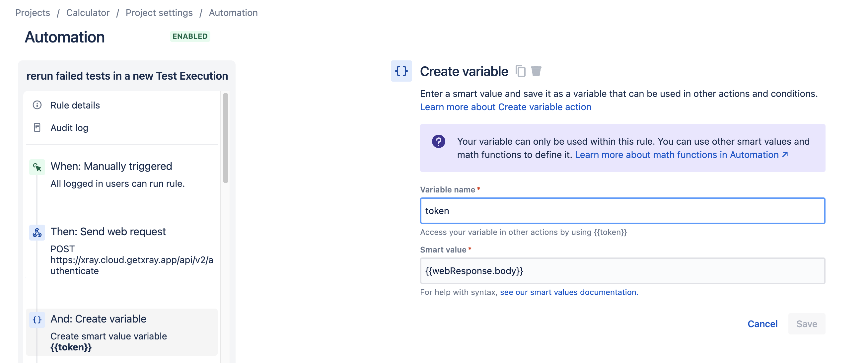Click the Send web request webhook icon

[x=37, y=233]
